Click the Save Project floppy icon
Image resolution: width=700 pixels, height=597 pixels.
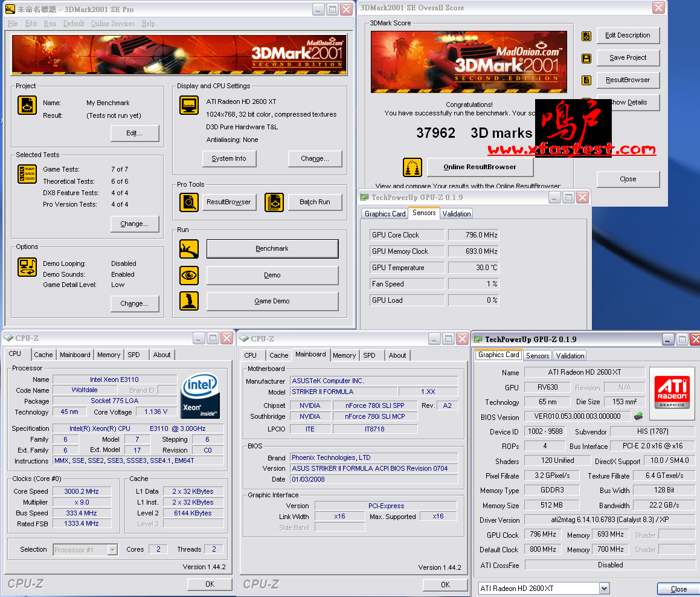coord(586,58)
